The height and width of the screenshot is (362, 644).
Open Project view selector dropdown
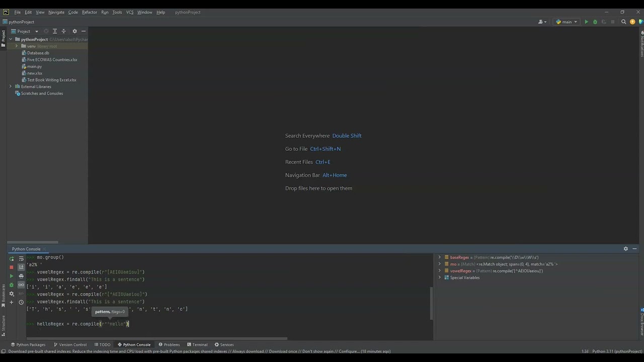pyautogui.click(x=25, y=31)
